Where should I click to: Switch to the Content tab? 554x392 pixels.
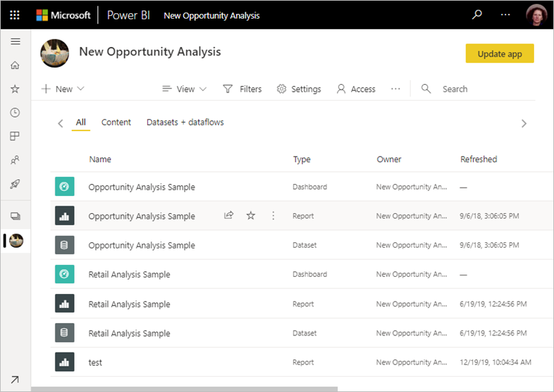pyautogui.click(x=116, y=122)
